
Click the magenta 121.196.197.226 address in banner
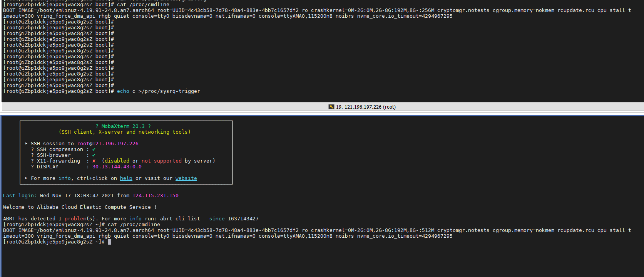tap(115, 144)
